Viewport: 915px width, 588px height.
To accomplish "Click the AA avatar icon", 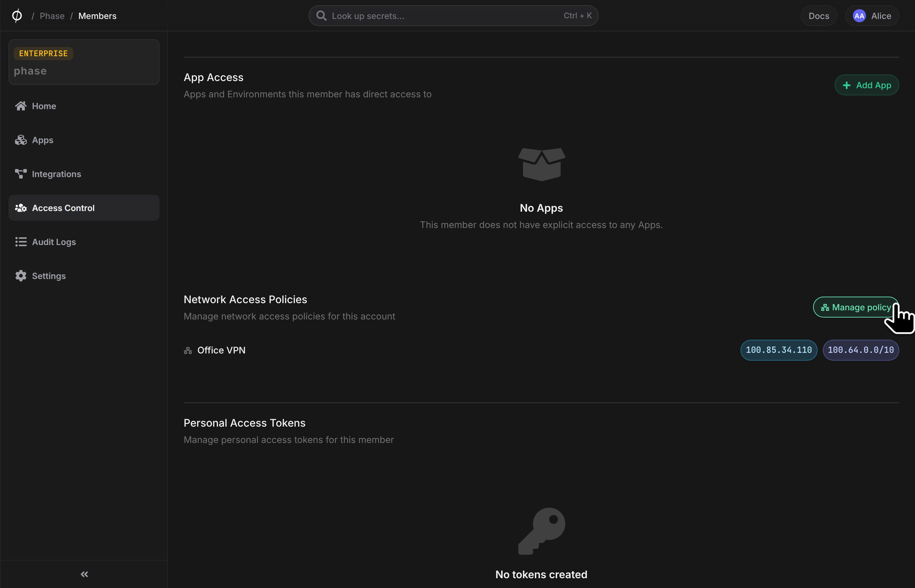I will click(859, 16).
